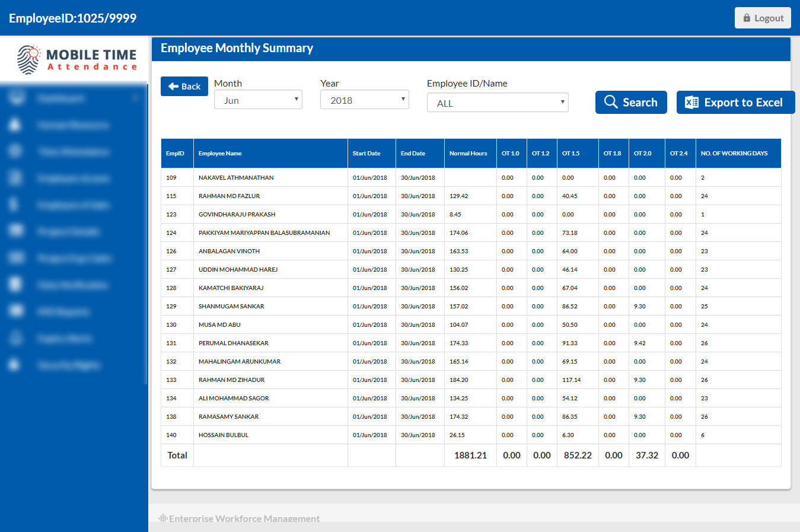
Task: Click the total Normal Hours value 1881.21
Action: tap(470, 455)
